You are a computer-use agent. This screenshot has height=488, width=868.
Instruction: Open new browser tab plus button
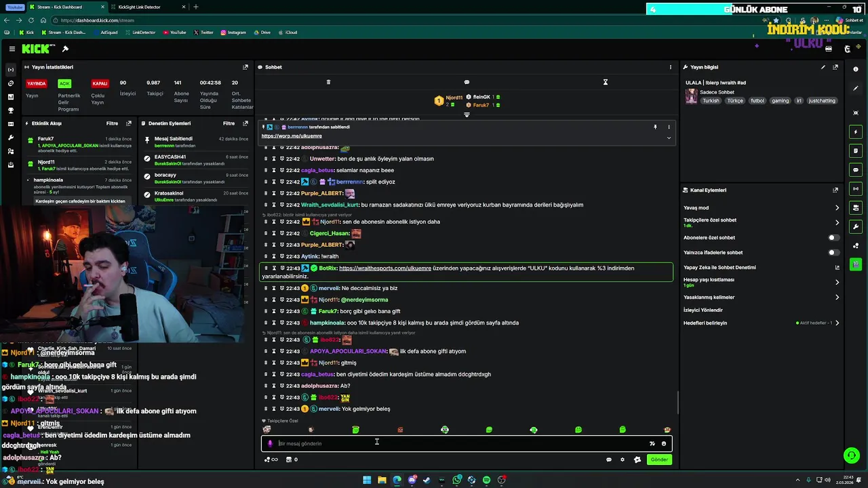(196, 7)
